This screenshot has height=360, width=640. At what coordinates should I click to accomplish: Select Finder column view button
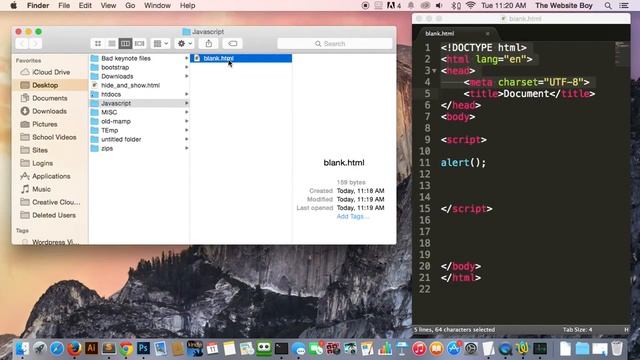pos(125,43)
